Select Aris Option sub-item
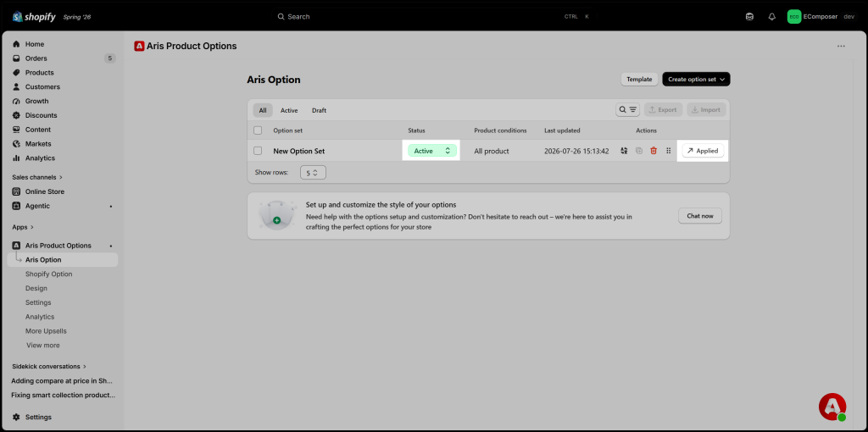This screenshot has width=868, height=432. 63,259
